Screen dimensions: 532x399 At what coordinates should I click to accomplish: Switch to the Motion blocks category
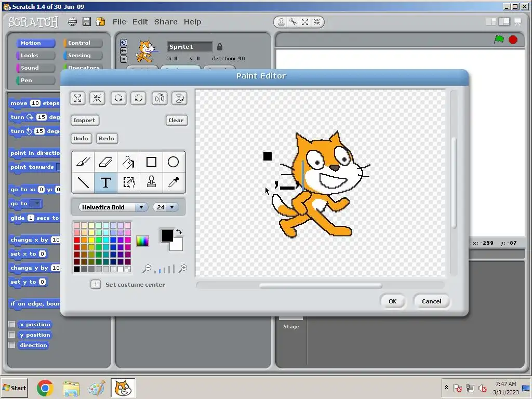pos(36,43)
